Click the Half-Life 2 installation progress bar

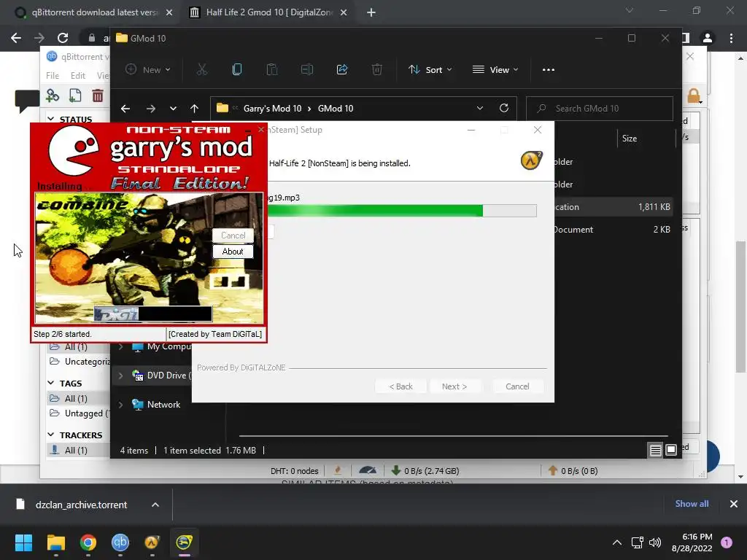[402, 211]
